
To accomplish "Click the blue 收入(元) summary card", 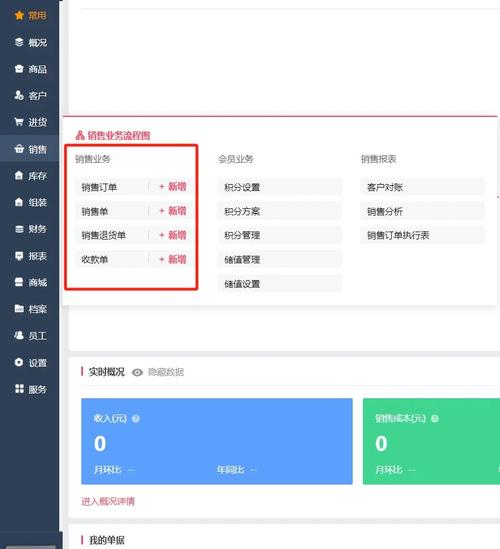I will pyautogui.click(x=217, y=441).
